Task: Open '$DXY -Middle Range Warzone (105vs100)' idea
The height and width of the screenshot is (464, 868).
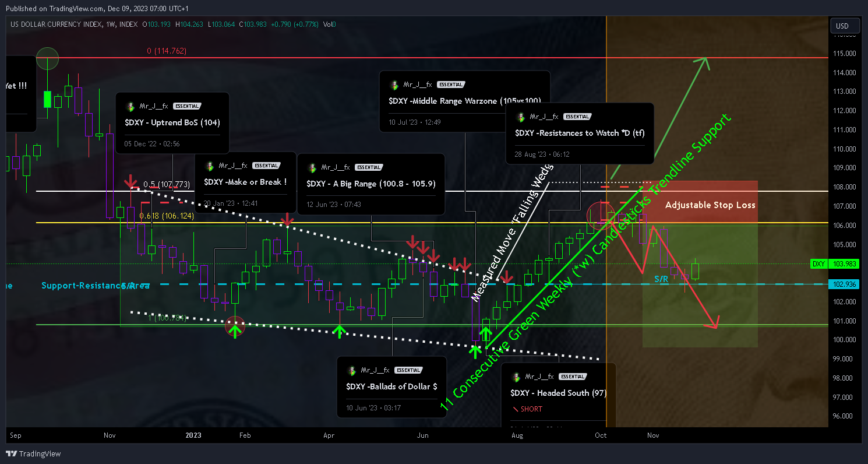Action: 465,101
